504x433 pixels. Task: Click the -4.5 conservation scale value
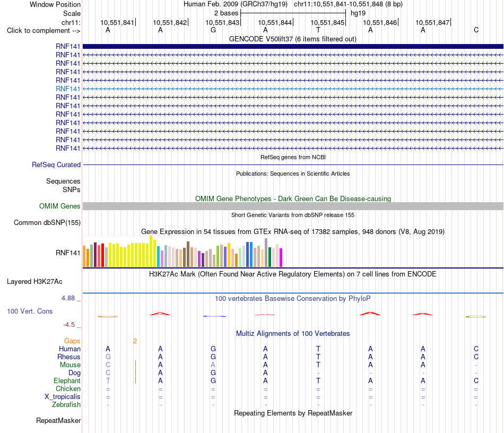click(x=69, y=325)
